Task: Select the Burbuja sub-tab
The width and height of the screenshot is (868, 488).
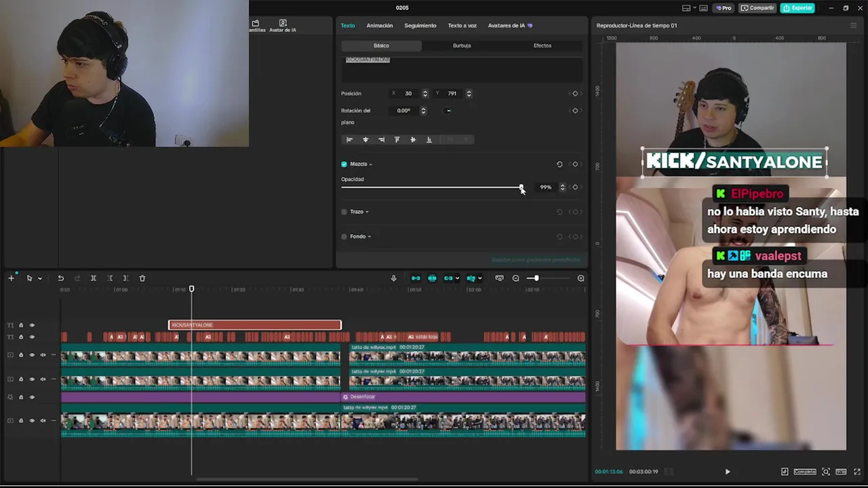Action: point(462,45)
